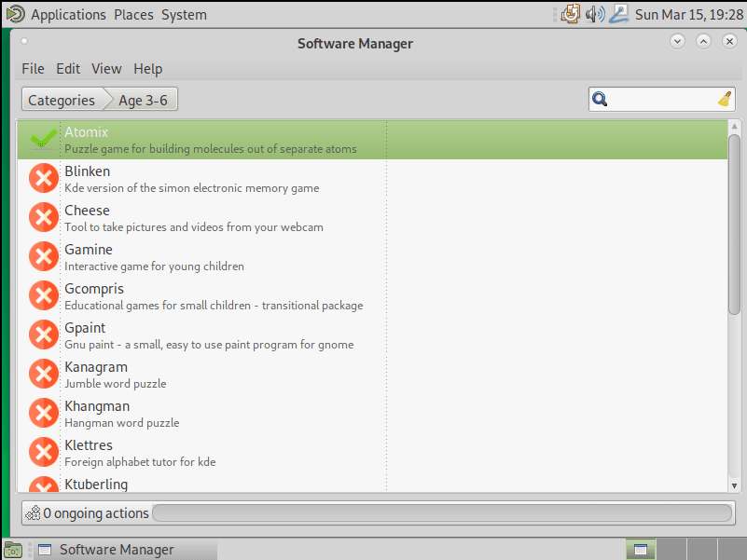
Task: Click the red X icon beside Ktuberling
Action: tap(44, 484)
